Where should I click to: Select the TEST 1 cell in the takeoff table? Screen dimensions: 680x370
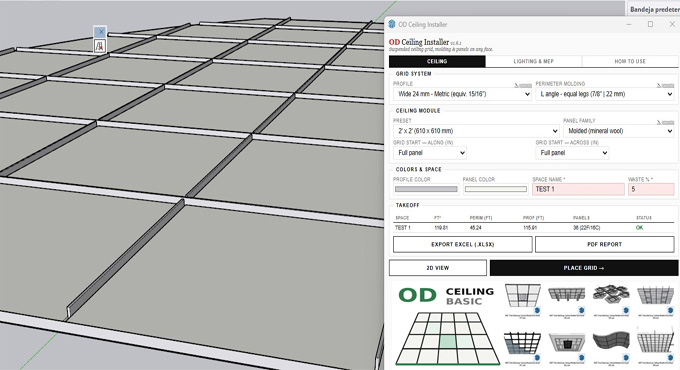pyautogui.click(x=403, y=228)
